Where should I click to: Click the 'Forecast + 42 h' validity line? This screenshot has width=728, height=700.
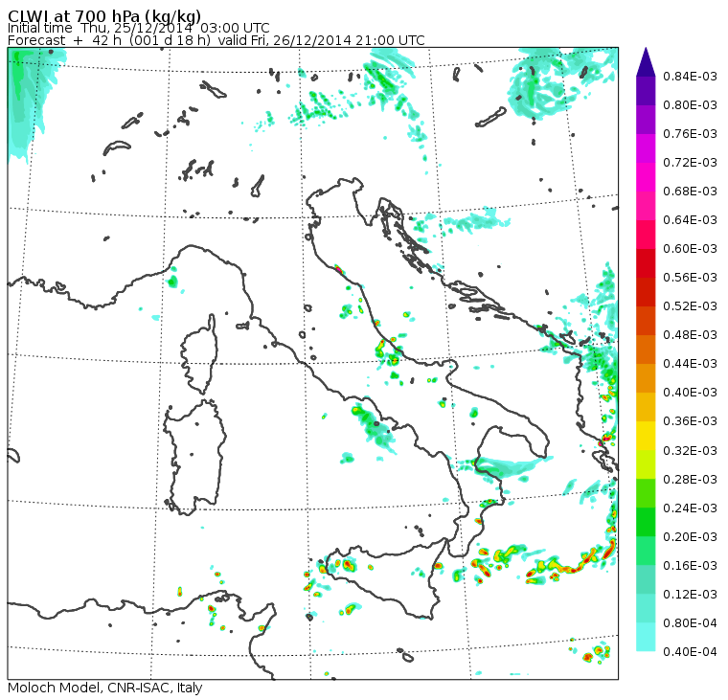pyautogui.click(x=216, y=40)
